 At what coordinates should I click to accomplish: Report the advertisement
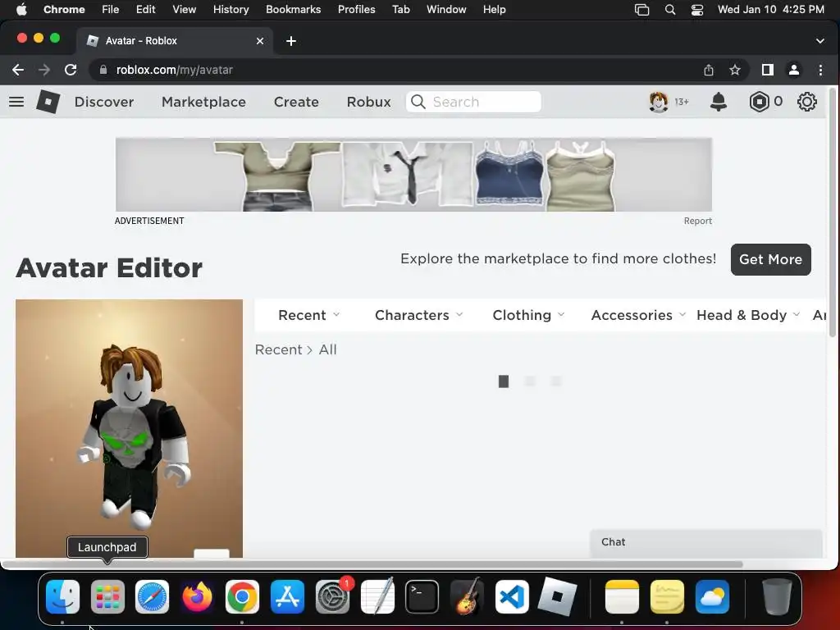pos(697,221)
